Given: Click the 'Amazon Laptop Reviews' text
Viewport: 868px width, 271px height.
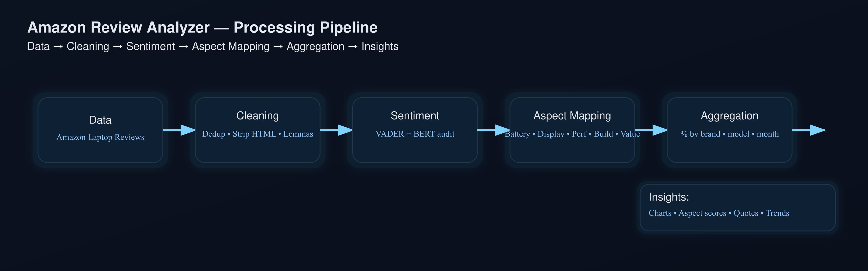Looking at the screenshot, I should click(100, 137).
